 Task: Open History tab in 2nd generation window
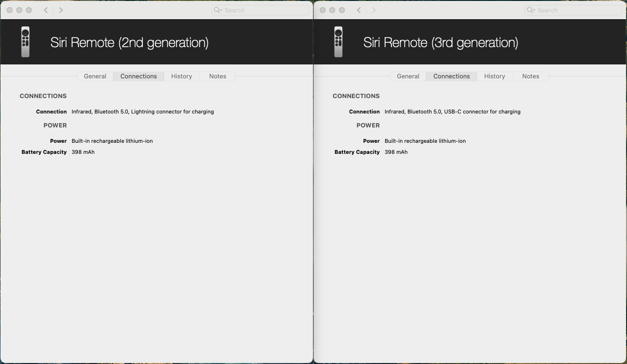pyautogui.click(x=181, y=76)
